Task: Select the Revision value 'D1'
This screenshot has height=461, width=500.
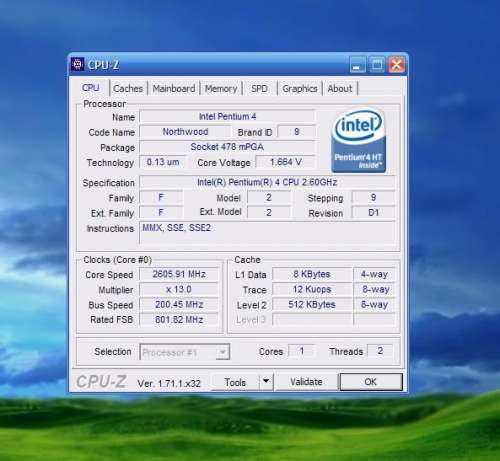Action: [x=374, y=213]
